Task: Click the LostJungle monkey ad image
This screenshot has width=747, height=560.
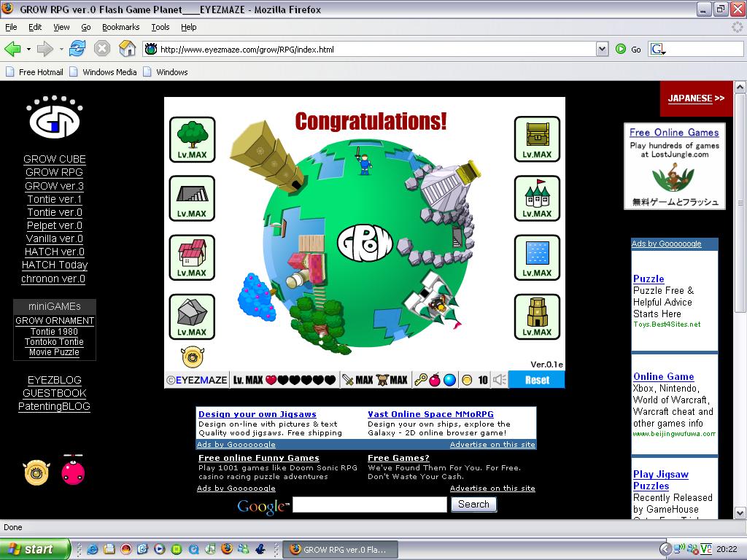Action: pos(673,177)
